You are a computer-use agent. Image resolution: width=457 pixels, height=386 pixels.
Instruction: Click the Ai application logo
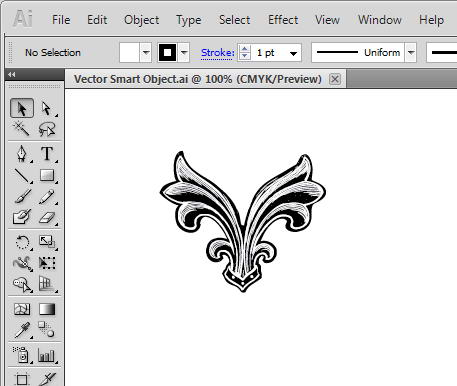tap(23, 19)
